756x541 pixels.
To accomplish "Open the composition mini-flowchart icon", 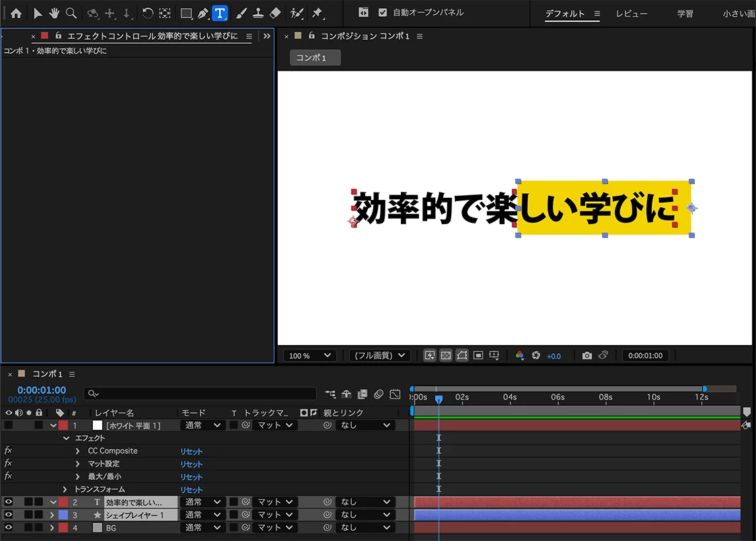I will pyautogui.click(x=330, y=394).
